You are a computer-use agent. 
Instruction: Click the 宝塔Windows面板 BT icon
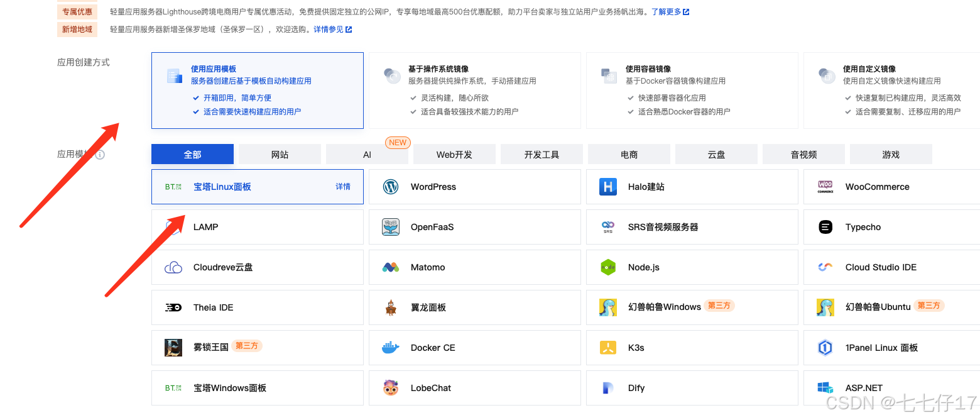click(173, 388)
